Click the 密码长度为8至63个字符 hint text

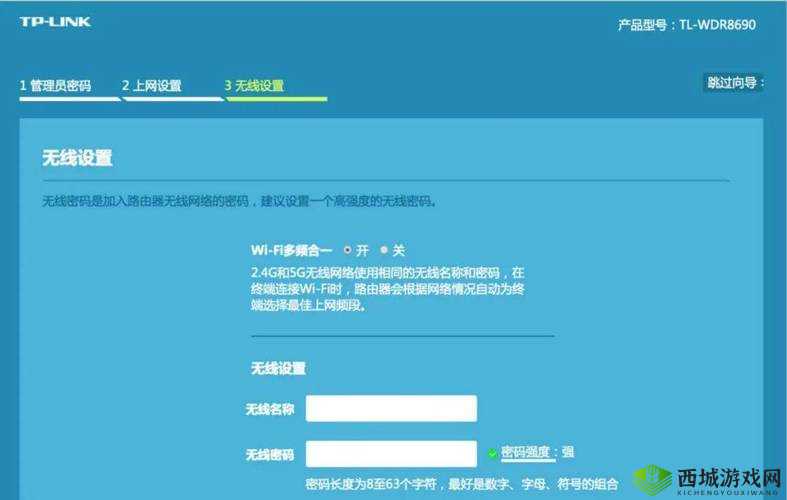(x=462, y=484)
